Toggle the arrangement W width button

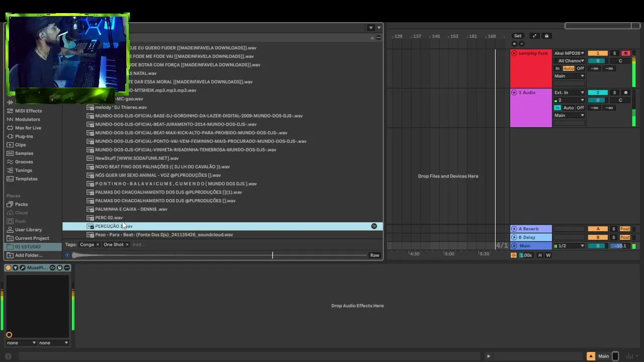[548, 255]
